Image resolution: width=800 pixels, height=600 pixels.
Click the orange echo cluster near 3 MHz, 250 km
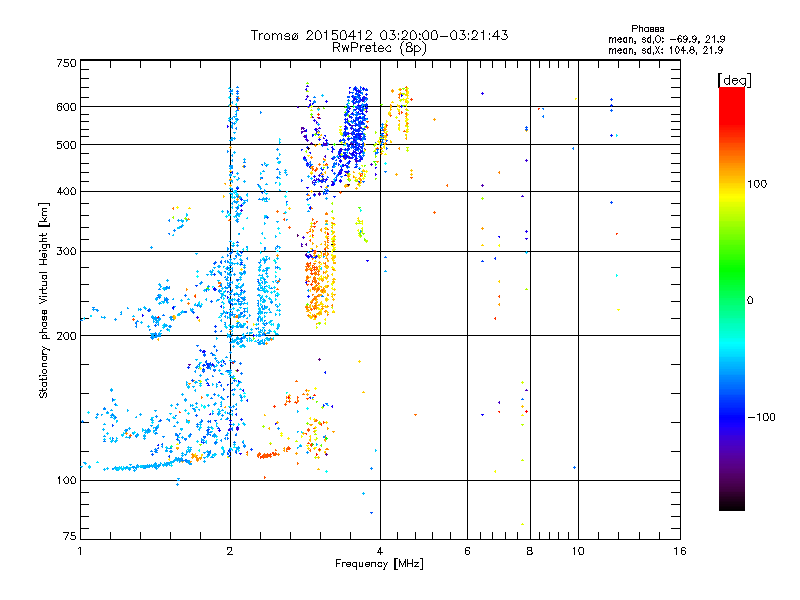pos(320,288)
